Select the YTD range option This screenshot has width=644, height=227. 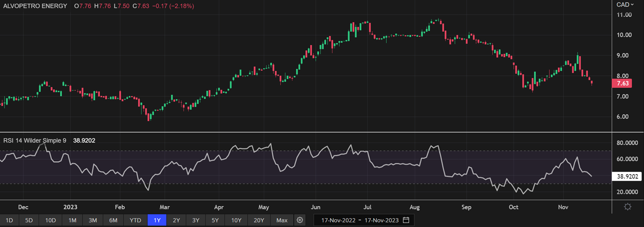(x=135, y=220)
